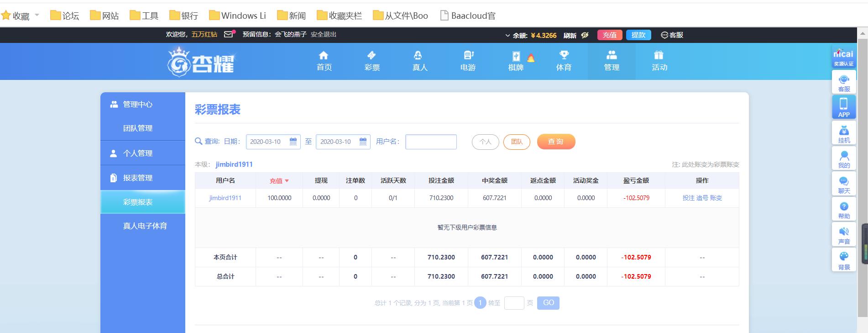868x333 pixels.
Task: Expand the balance dropdown chevron
Action: [x=507, y=35]
